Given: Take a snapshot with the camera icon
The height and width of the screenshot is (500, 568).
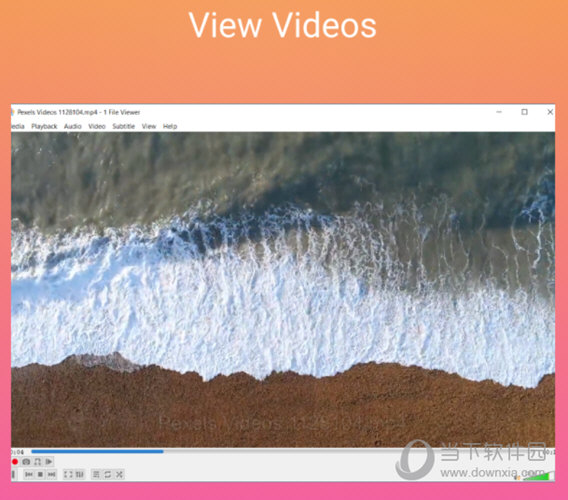Looking at the screenshot, I should coord(26,462).
